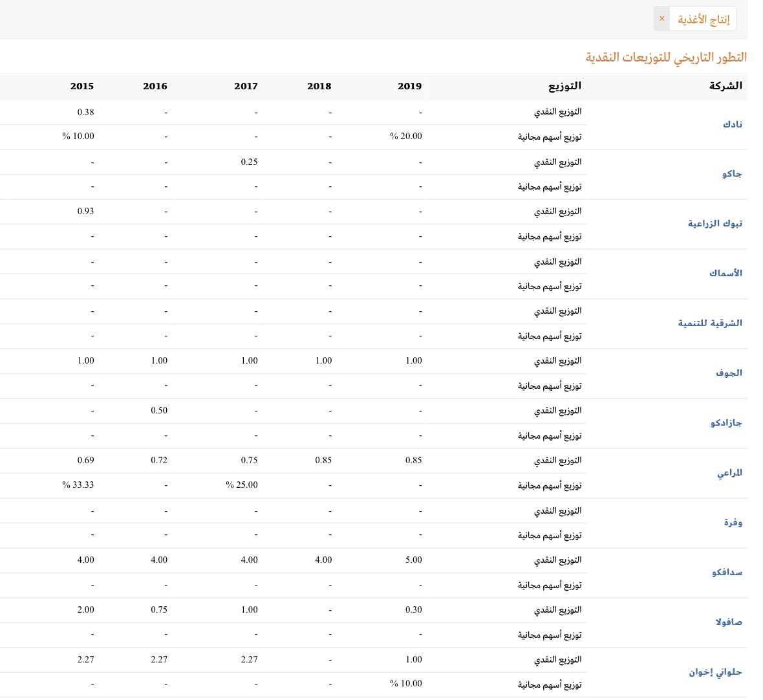This screenshot has height=700, width=763.
Task: Select صافولا 2019 cash dividend 0.30
Action: pos(414,609)
